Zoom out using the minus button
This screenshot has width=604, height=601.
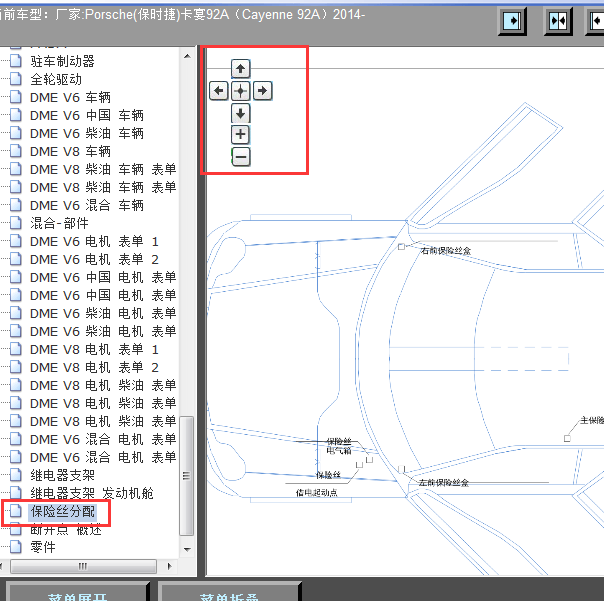coord(240,157)
